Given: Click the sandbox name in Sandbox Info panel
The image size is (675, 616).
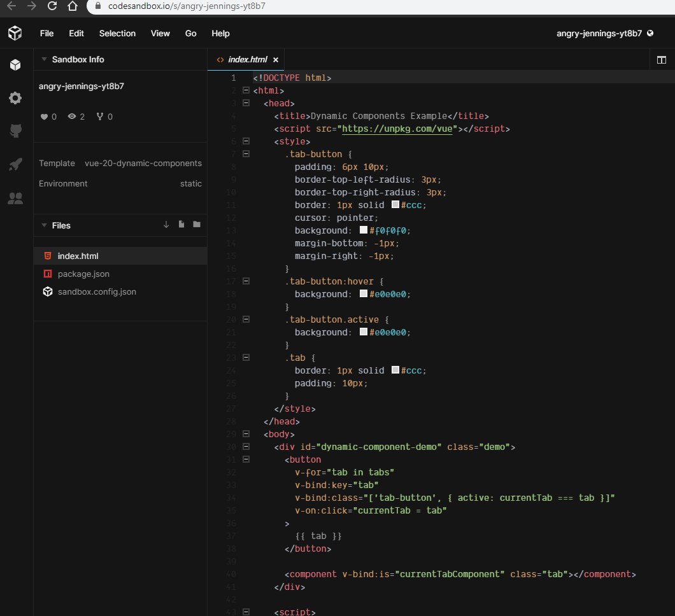Looking at the screenshot, I should (82, 86).
